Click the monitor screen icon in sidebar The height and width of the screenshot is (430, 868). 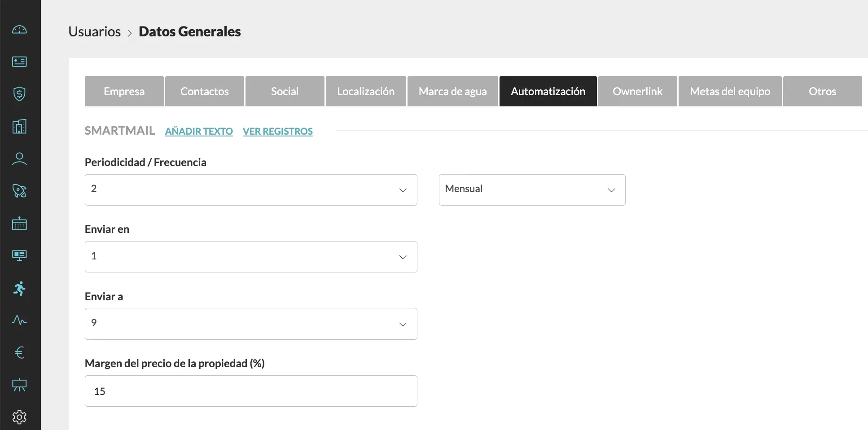19,255
